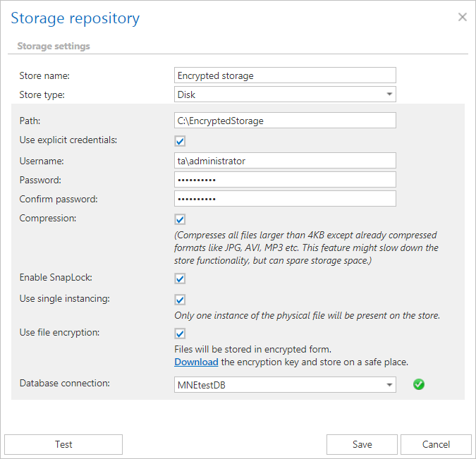The image size is (476, 459).
Task: Cancel the storage repository dialog
Action: tap(436, 444)
